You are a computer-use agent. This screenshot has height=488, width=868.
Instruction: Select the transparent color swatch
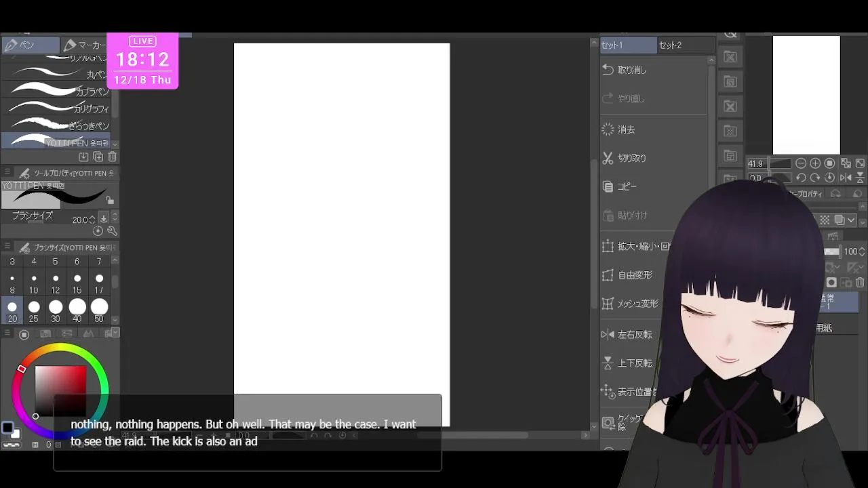coord(10,445)
